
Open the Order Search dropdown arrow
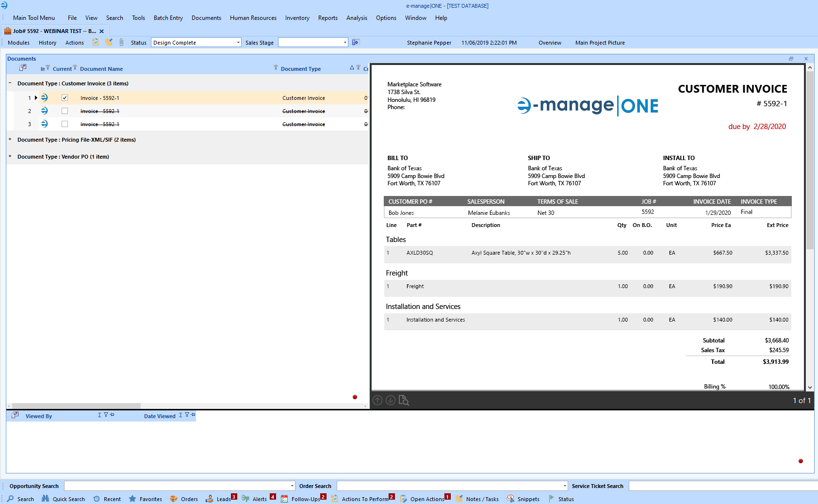pyautogui.click(x=565, y=486)
